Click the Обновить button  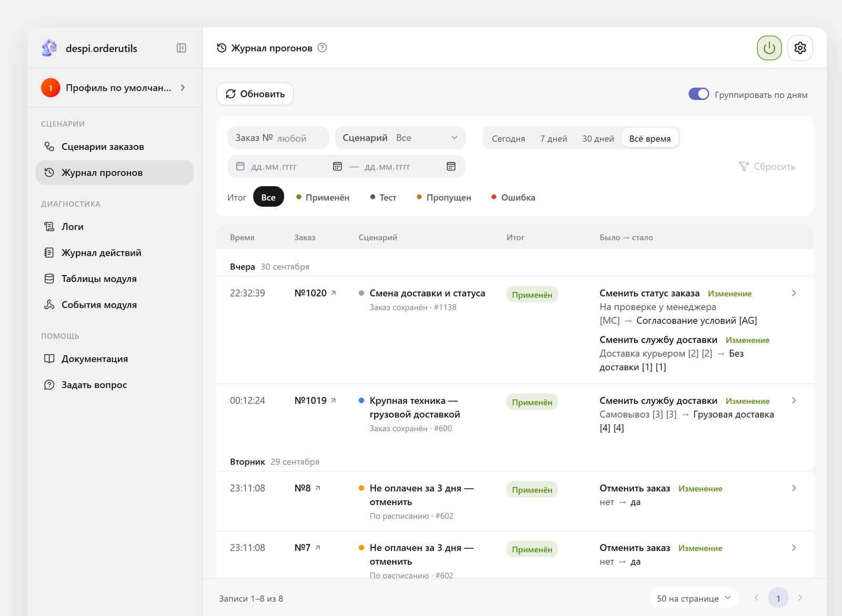[255, 94]
